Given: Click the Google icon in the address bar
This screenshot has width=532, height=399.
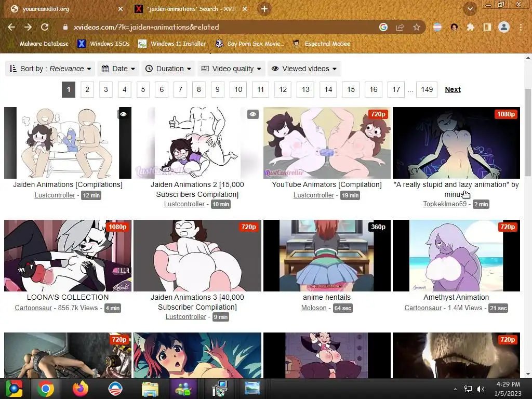Looking at the screenshot, I should click(x=383, y=27).
